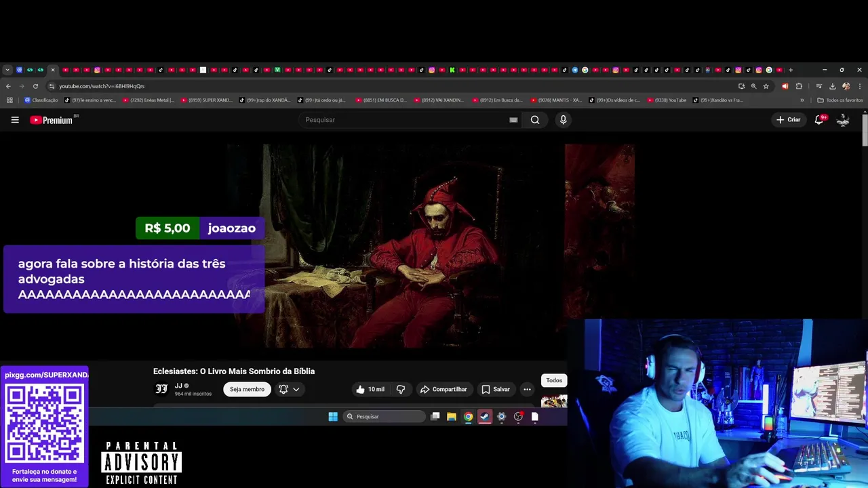The height and width of the screenshot is (488, 868).
Task: Click the red speaker extension icon
Action: pyautogui.click(x=785, y=86)
